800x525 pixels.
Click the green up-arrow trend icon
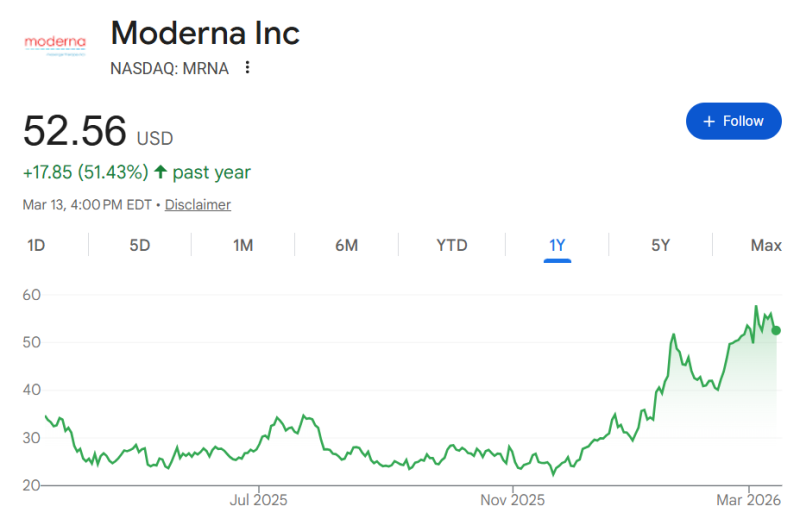(160, 172)
